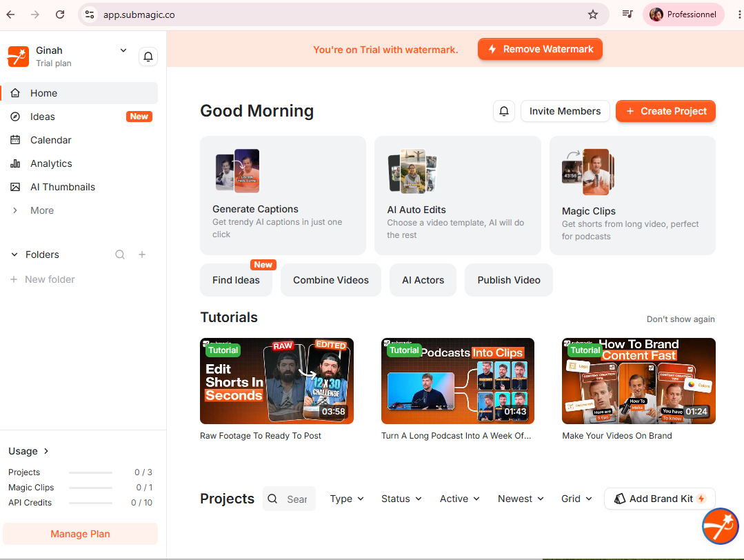Open the Ideas page
744x560 pixels.
pyautogui.click(x=80, y=117)
